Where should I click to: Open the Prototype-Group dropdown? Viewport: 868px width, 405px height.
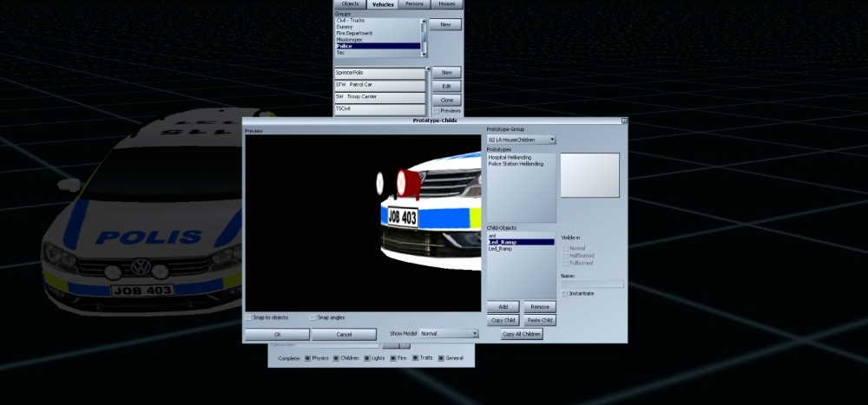pyautogui.click(x=521, y=140)
